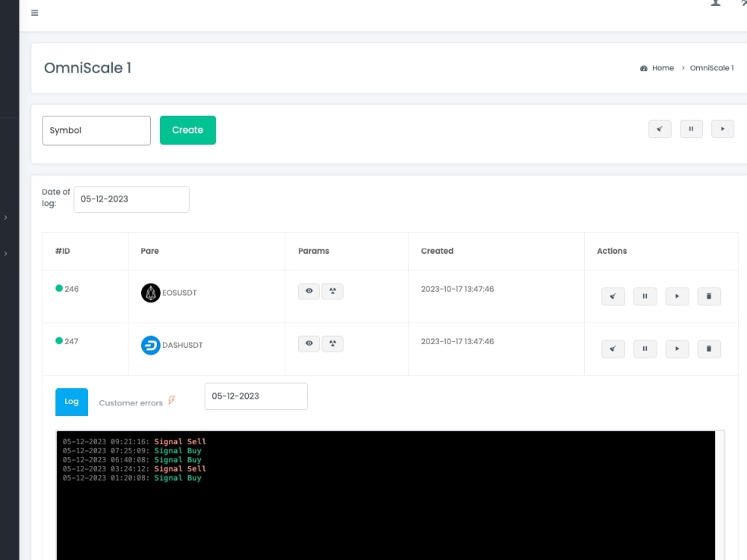
Task: Expand the second sidebar menu chevron
Action: pos(7,252)
